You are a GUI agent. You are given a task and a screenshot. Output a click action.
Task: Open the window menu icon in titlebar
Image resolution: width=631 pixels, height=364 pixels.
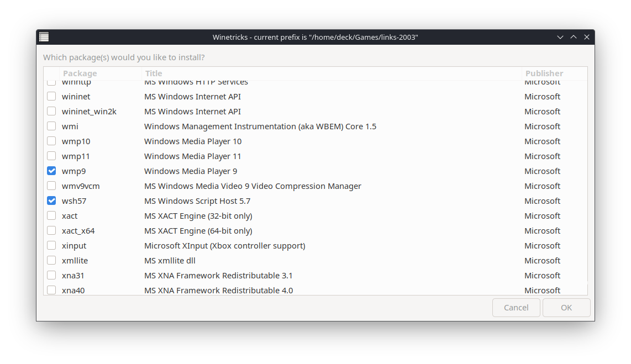point(44,37)
